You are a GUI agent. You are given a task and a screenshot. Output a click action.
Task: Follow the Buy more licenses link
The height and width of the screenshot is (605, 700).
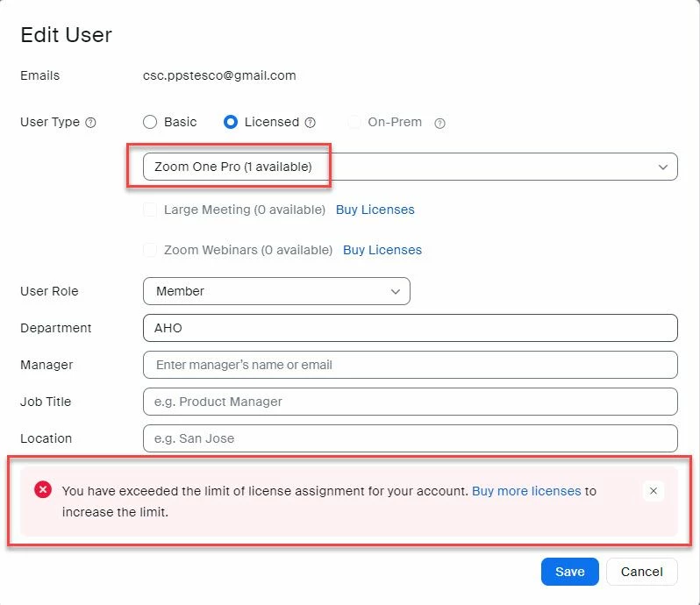(526, 491)
